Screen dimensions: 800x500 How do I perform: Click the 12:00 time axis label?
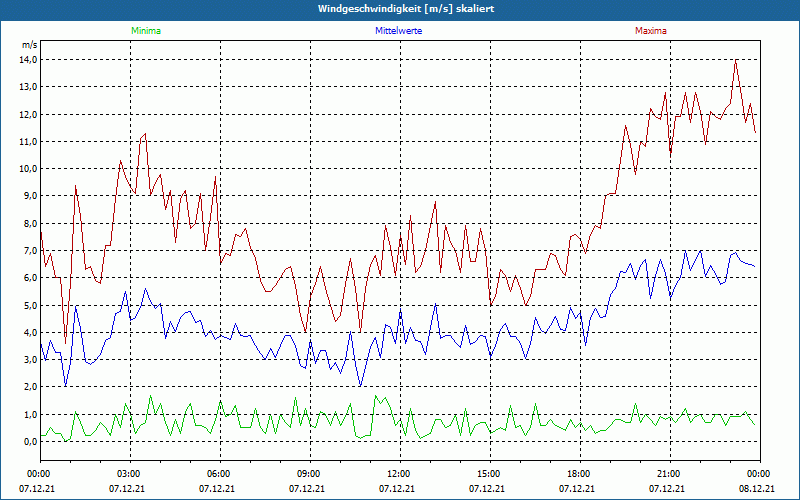[398, 474]
